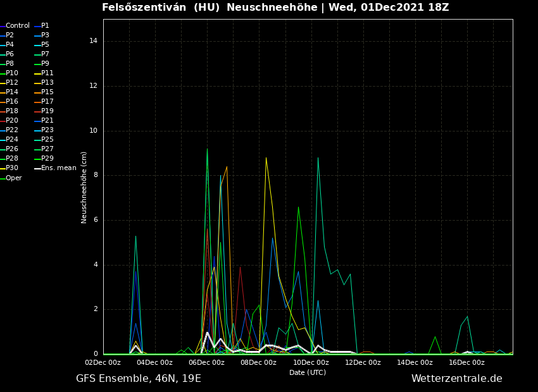The height and width of the screenshot is (392, 538).
Task: Click the Oper legend entry
Action: 13,178
